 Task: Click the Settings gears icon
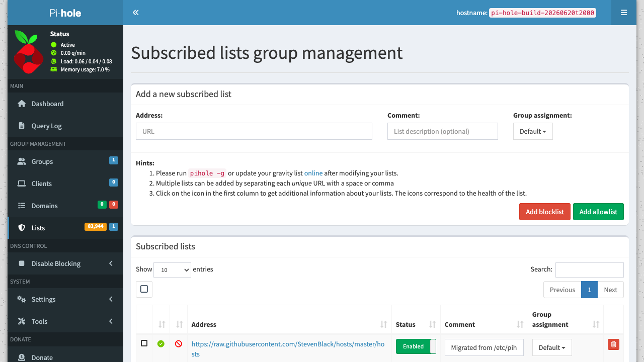(x=22, y=299)
